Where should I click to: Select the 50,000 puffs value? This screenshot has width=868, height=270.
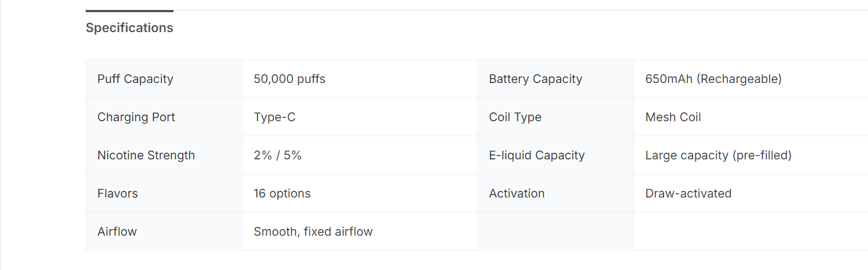(x=290, y=79)
